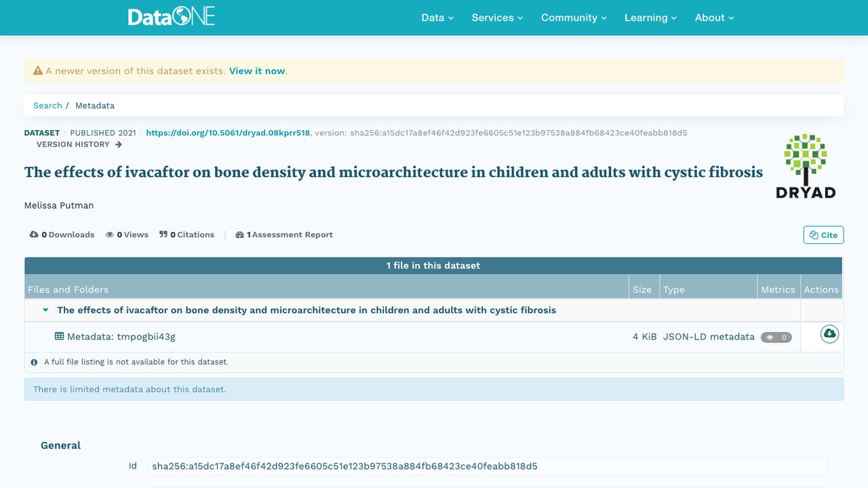Click the DataONE logo

click(x=172, y=17)
